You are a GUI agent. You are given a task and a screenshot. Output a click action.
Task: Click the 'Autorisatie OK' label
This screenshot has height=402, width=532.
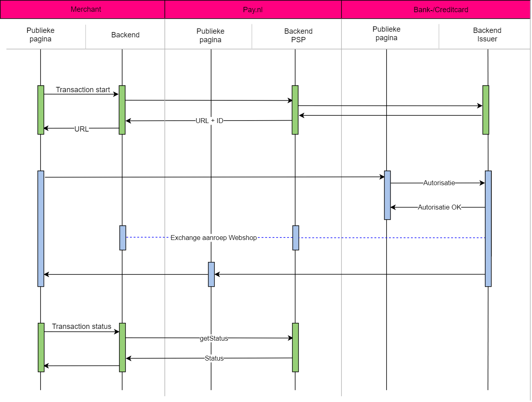[x=439, y=207]
